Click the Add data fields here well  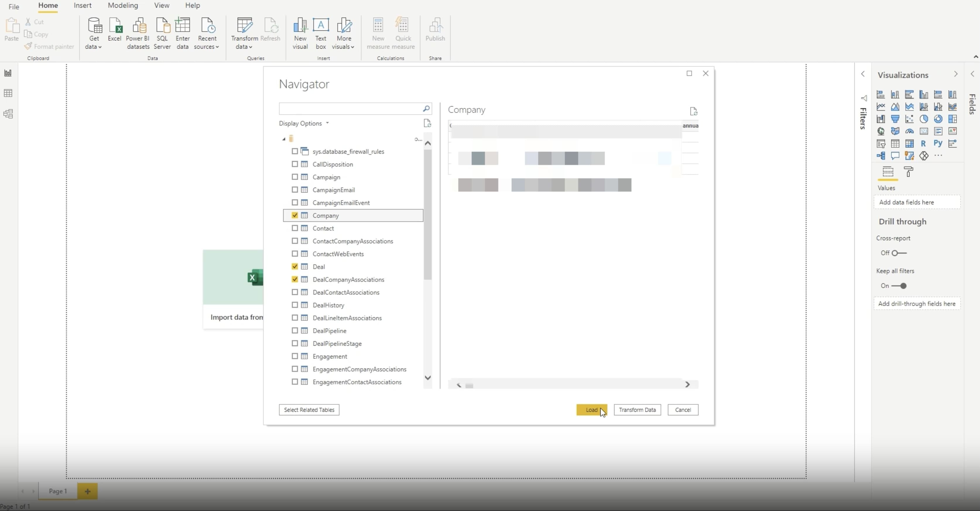pyautogui.click(x=917, y=202)
